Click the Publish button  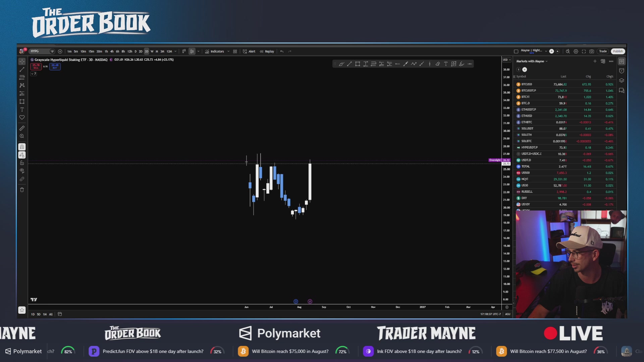click(x=618, y=51)
